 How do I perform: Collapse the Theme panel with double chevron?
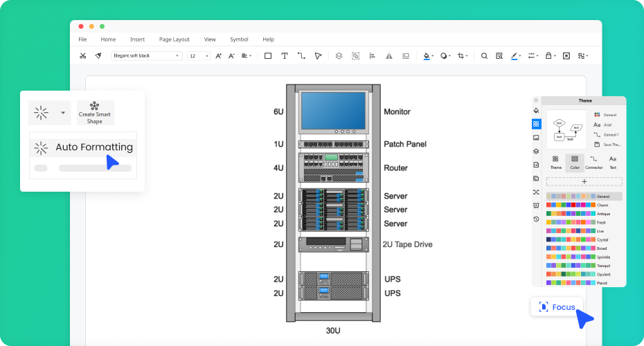tap(536, 100)
